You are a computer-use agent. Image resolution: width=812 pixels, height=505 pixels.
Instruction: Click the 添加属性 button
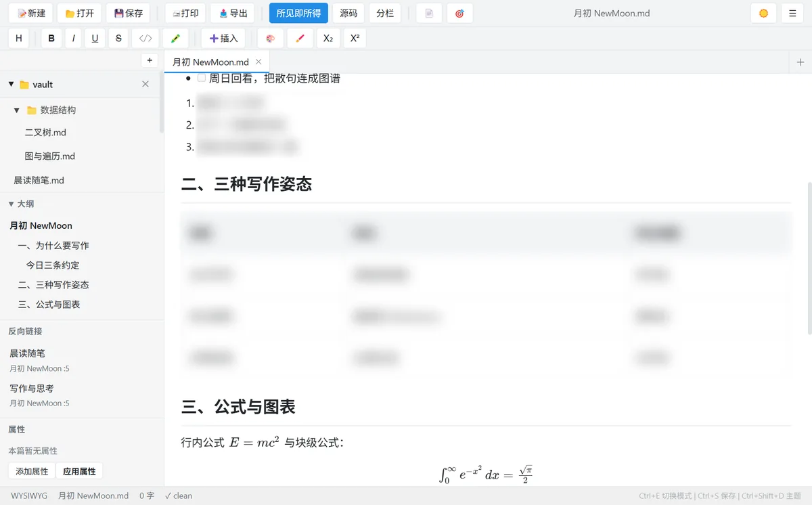[32, 471]
